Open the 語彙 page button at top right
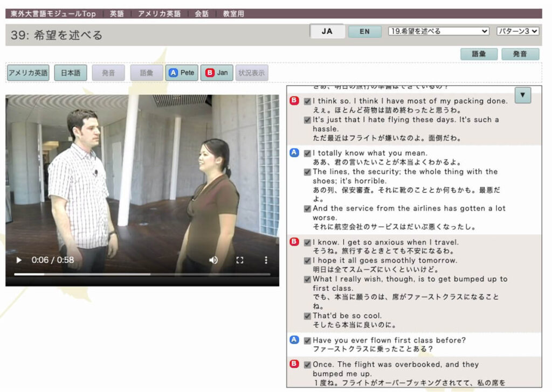The image size is (552, 392). (x=479, y=54)
